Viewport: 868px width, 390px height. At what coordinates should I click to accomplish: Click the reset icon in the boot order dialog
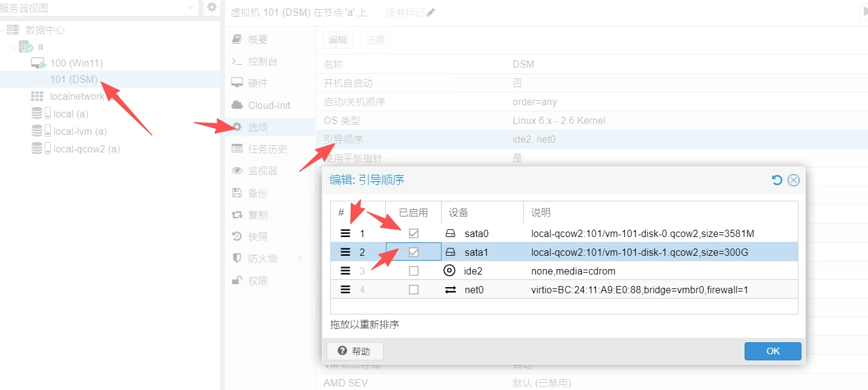(x=777, y=180)
